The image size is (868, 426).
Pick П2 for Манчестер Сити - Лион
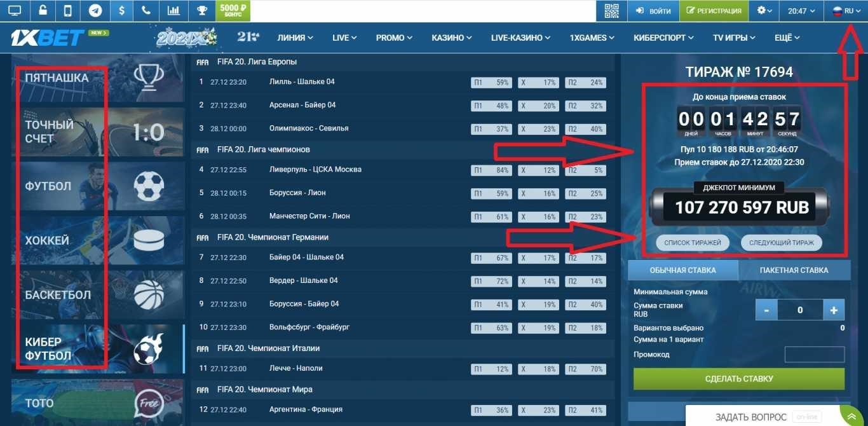585,217
